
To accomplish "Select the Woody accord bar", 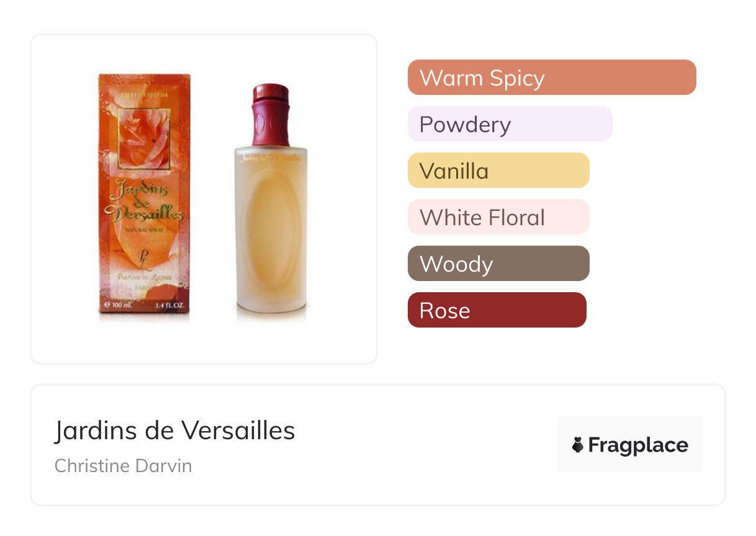I will click(498, 264).
